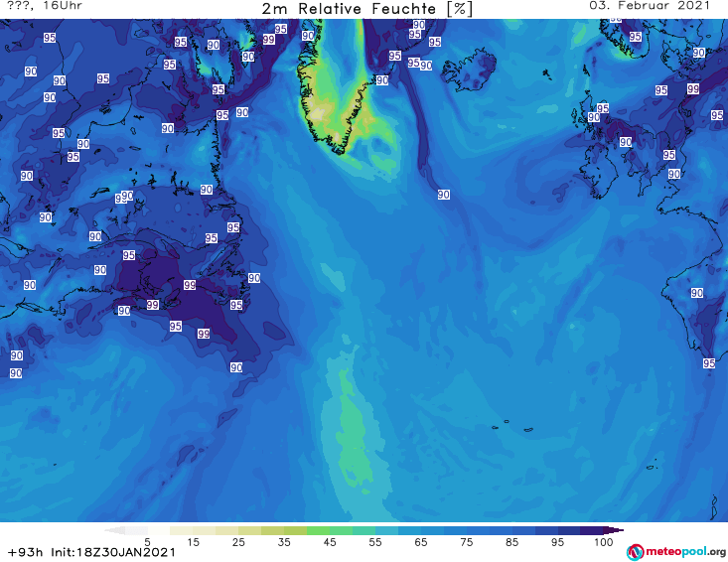Screen dimensions: 728x562
Task: Click the date '03. Februar 2021'
Action: coord(650,6)
